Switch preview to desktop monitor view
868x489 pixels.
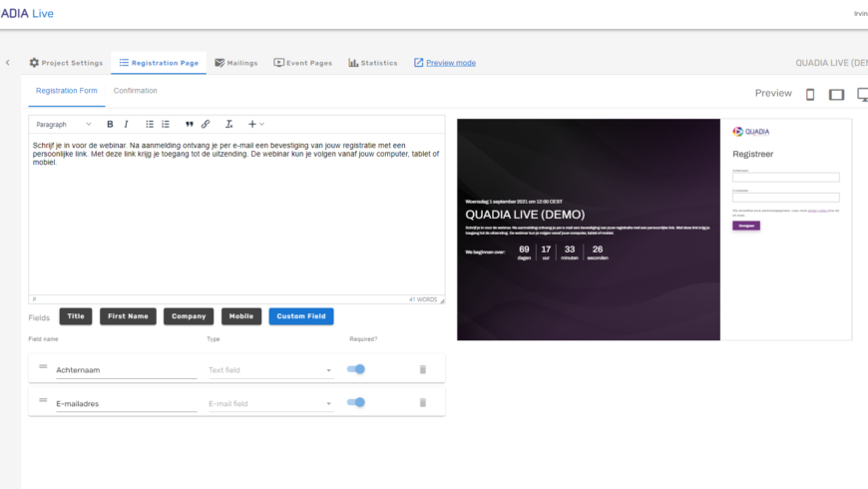(862, 95)
